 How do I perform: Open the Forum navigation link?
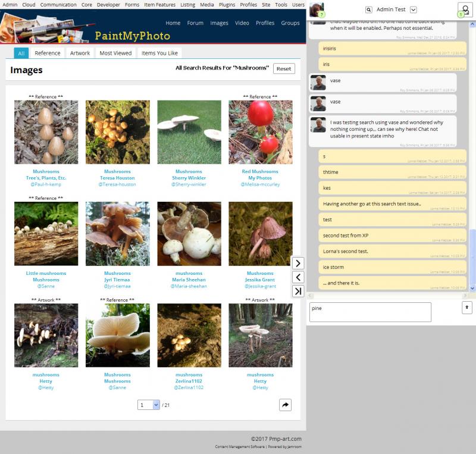pyautogui.click(x=195, y=23)
